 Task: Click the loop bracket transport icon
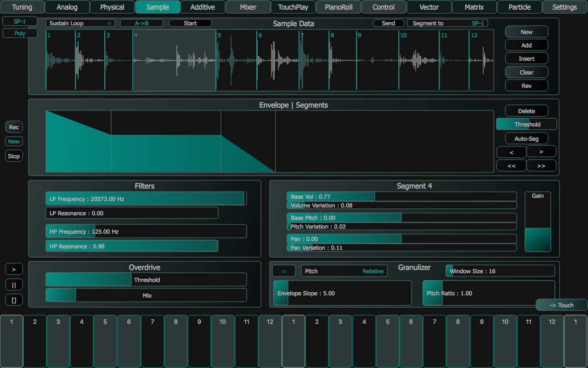(14, 299)
